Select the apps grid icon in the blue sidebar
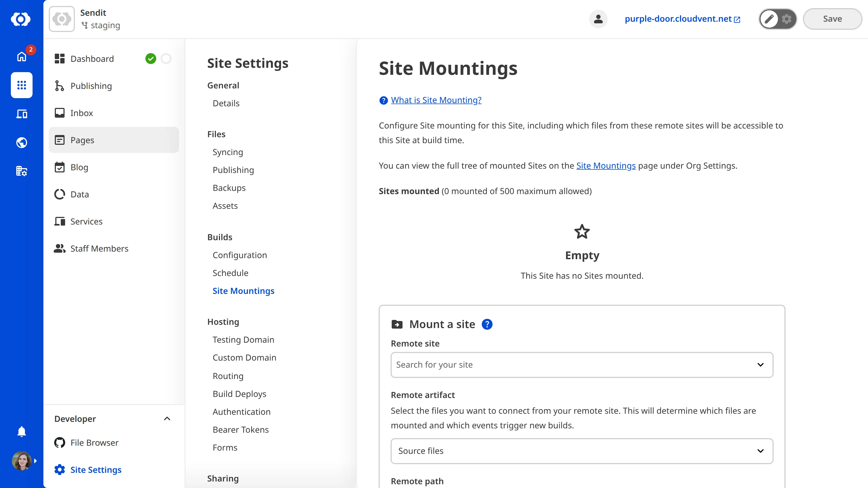This screenshot has height=488, width=868. (x=21, y=85)
